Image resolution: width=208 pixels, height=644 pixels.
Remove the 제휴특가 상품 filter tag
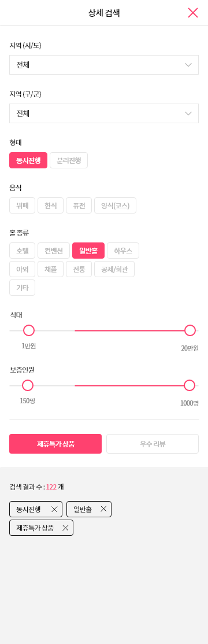point(65,528)
